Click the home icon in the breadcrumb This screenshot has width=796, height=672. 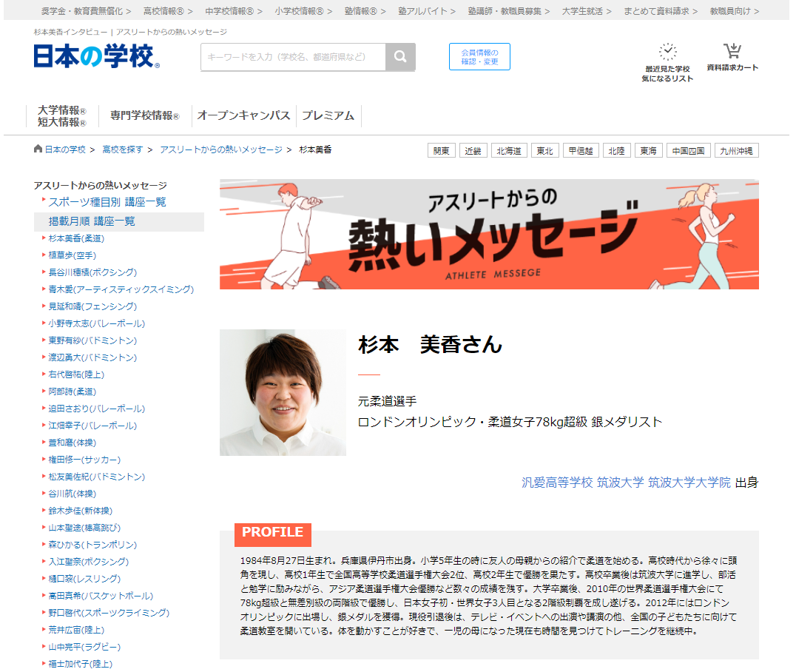point(38,149)
